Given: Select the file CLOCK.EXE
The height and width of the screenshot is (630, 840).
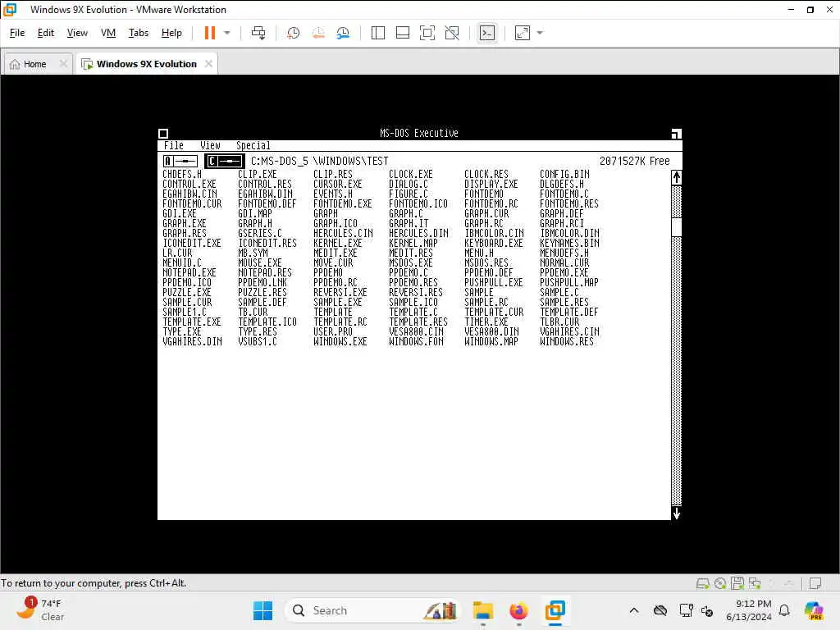Looking at the screenshot, I should pos(411,175).
